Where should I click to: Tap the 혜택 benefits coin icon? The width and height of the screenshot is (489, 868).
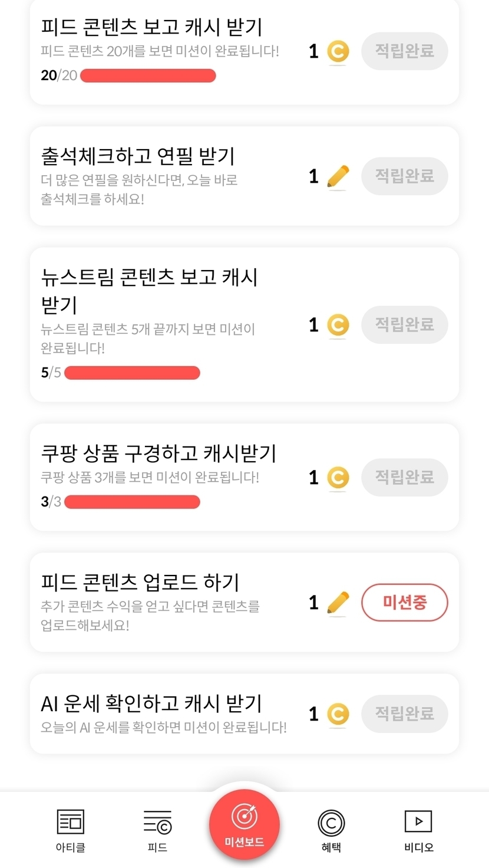[331, 823]
